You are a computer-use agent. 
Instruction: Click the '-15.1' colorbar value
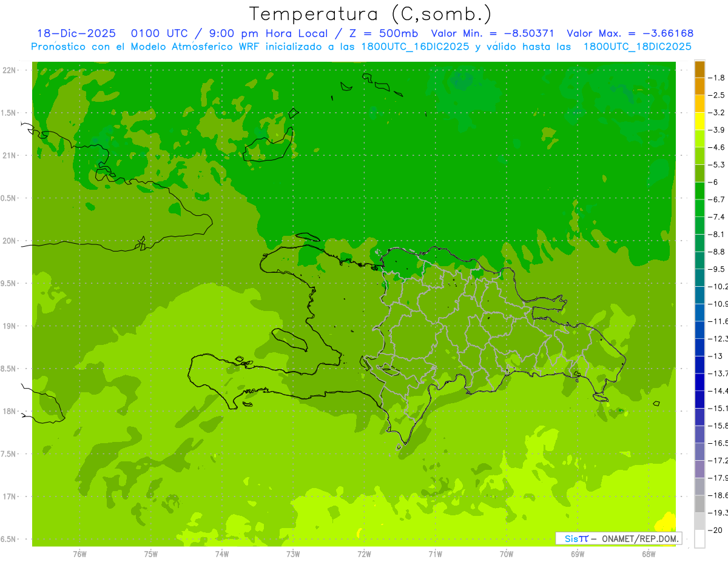[718, 408]
